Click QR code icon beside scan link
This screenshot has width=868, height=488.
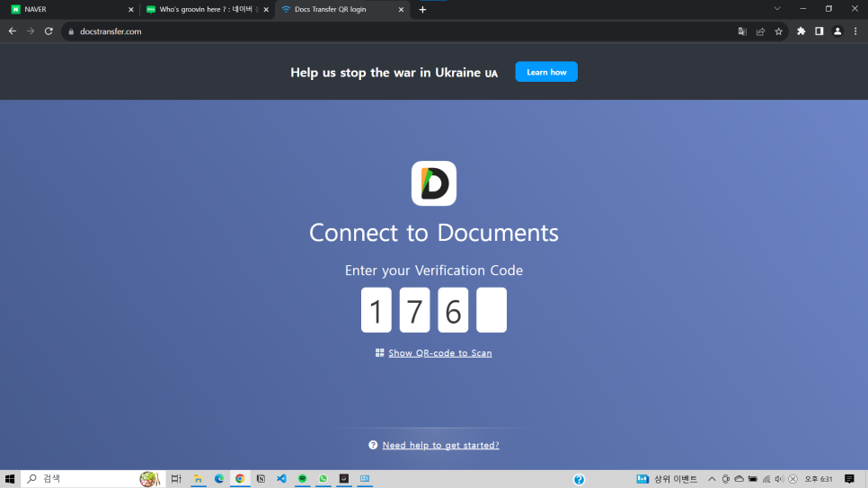[x=380, y=353]
